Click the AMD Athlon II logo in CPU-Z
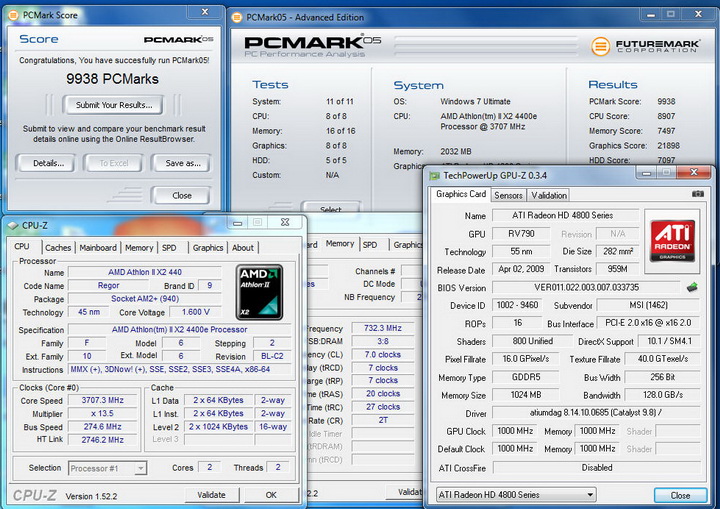The height and width of the screenshot is (509, 720). pyautogui.click(x=259, y=292)
